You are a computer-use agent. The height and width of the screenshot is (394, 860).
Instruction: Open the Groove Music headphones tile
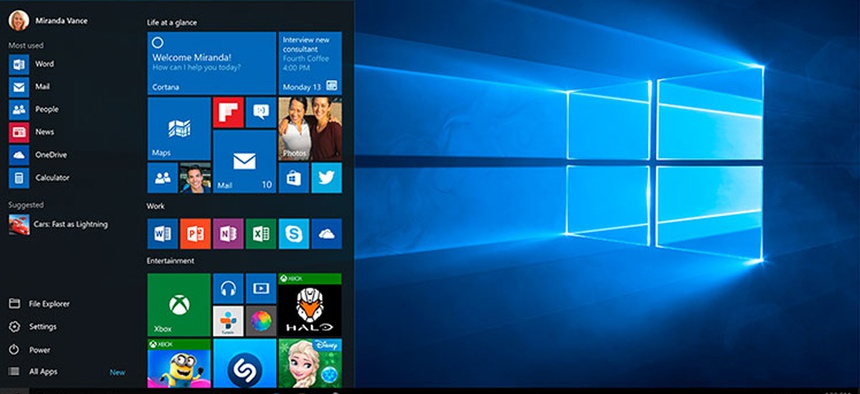tap(228, 288)
